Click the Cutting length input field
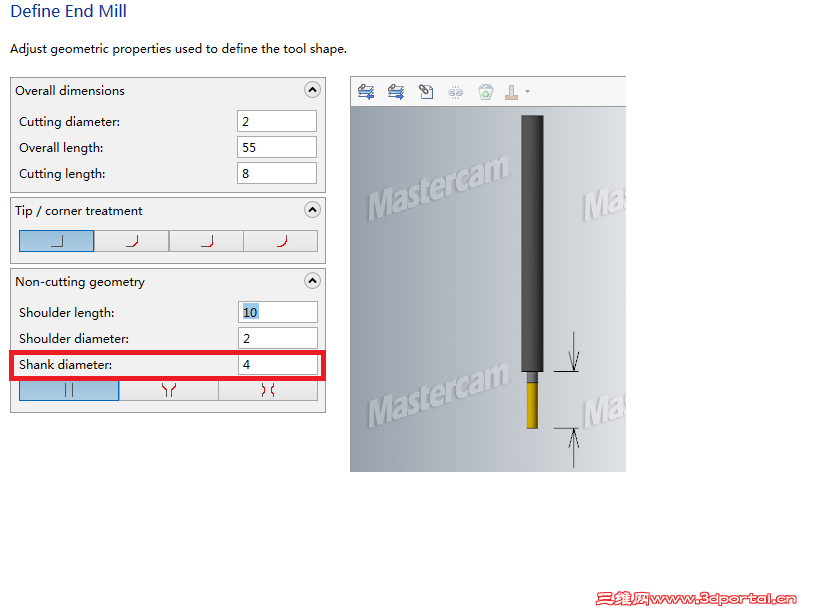 click(x=277, y=173)
